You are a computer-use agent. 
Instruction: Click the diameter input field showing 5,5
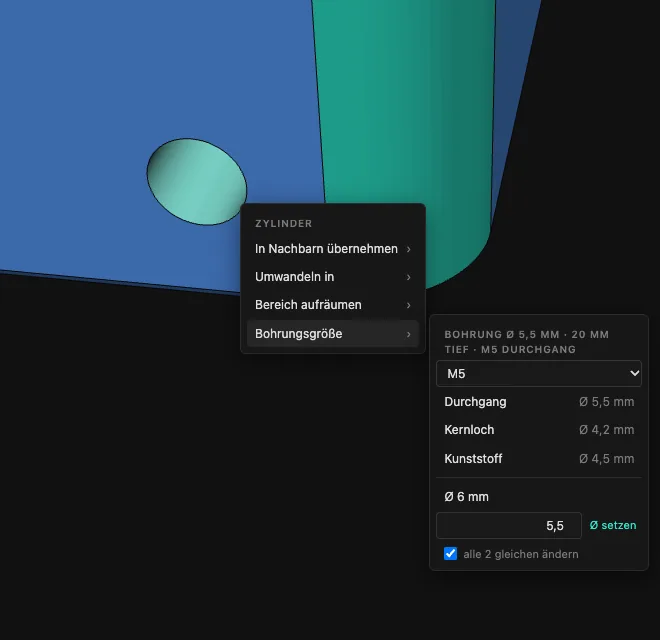tap(509, 525)
